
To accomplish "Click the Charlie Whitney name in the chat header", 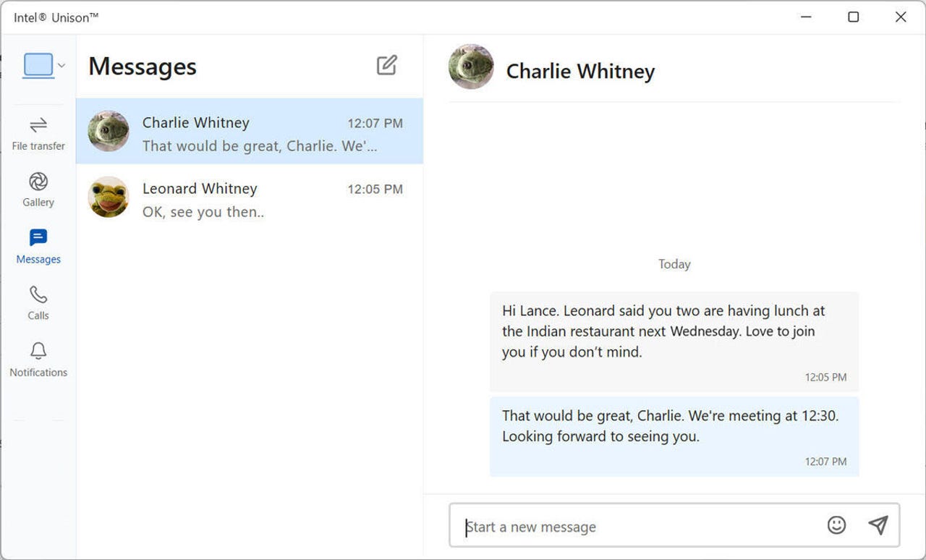I will click(580, 71).
